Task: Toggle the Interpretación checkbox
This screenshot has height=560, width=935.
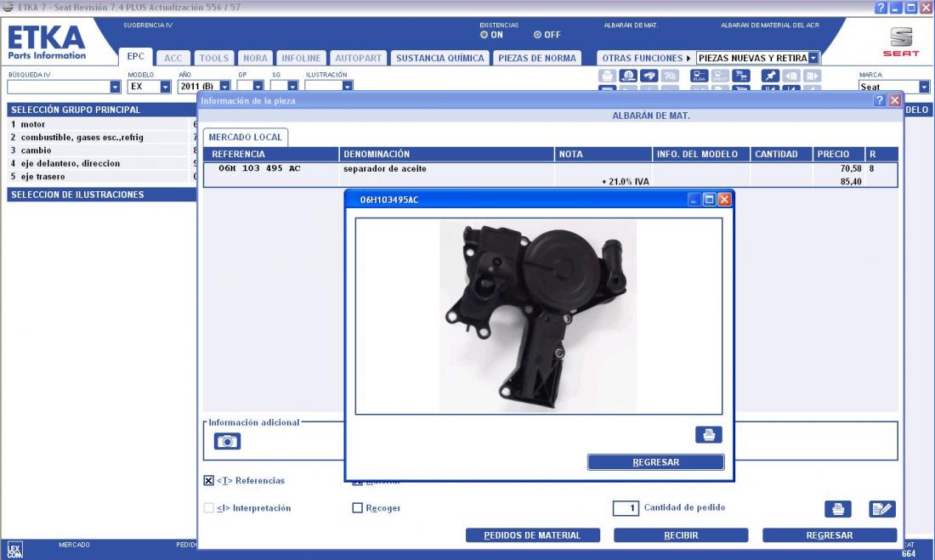Action: pos(209,508)
